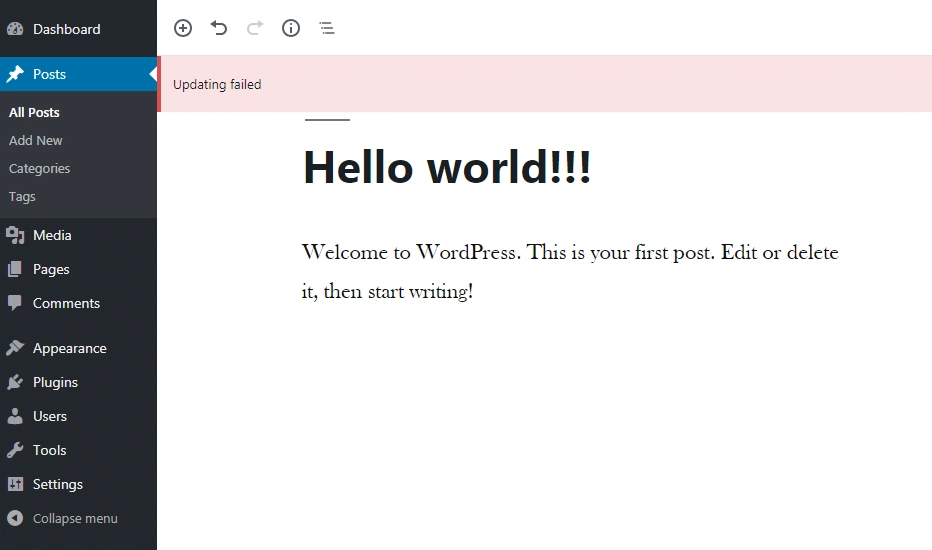This screenshot has height=550, width=932.
Task: Click the 'Updating failed' notice text
Action: click(x=217, y=84)
